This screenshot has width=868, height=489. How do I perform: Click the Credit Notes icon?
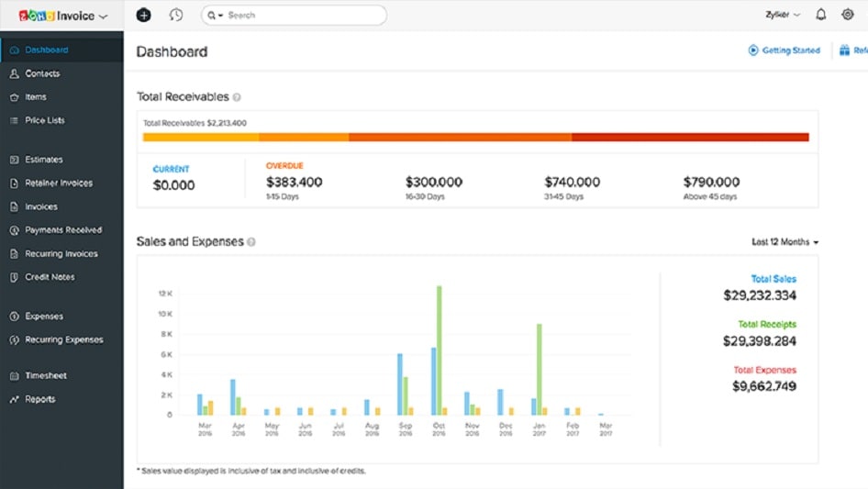point(15,277)
